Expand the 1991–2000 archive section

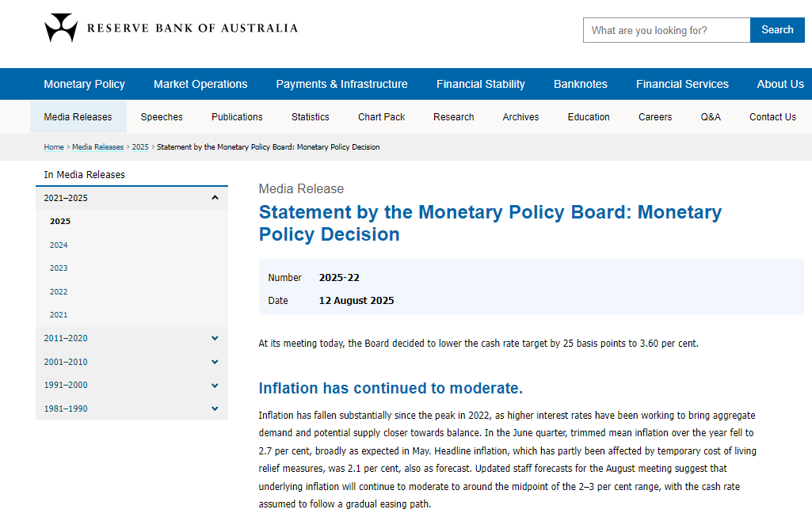coord(132,385)
